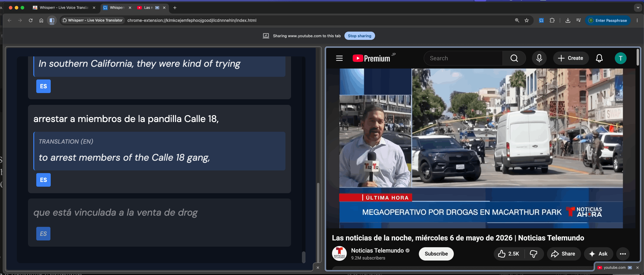The image size is (644, 275).
Task: Close the Whisperr panel with X
Action: click(x=318, y=268)
